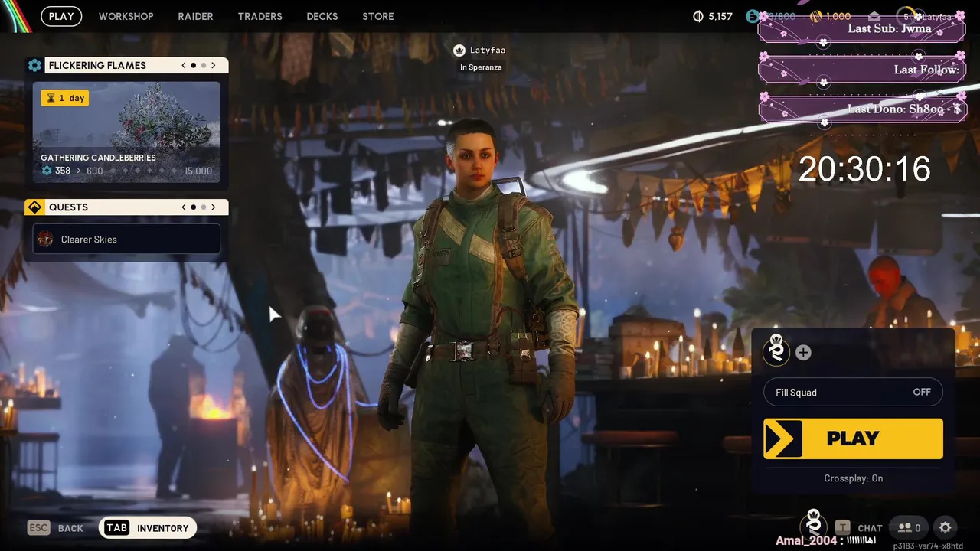Click the gold token icon beside 1,000
Image resolution: width=980 pixels, height=551 pixels.
pos(816,16)
